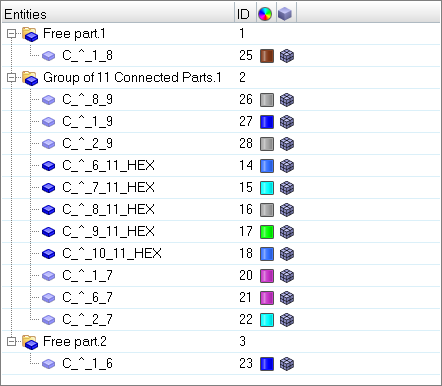Toggle mesh style icon for C_^_1_8
This screenshot has width=442, height=386.
(287, 56)
